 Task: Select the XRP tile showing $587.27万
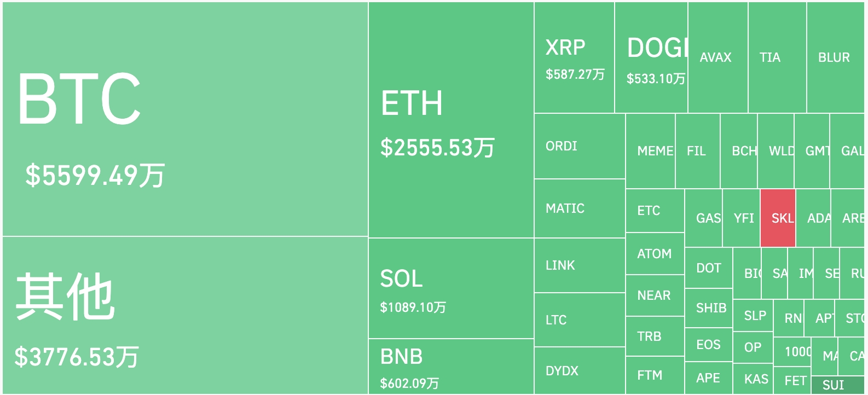click(574, 57)
